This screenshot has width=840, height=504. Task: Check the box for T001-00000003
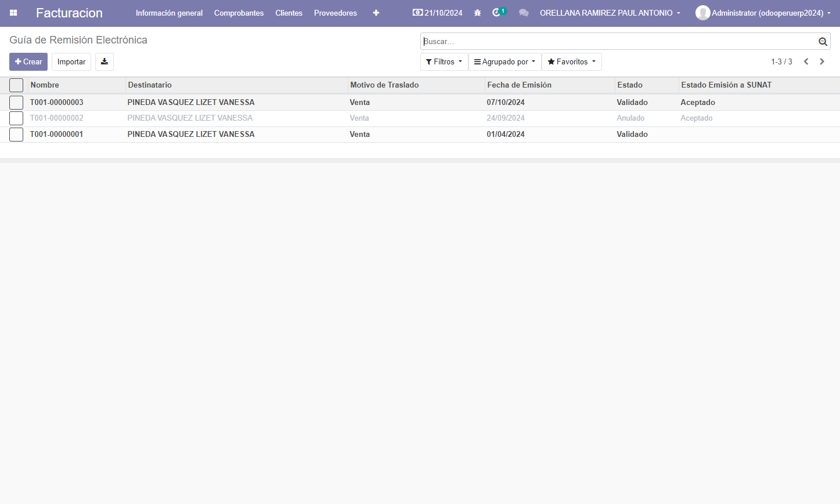(x=16, y=103)
